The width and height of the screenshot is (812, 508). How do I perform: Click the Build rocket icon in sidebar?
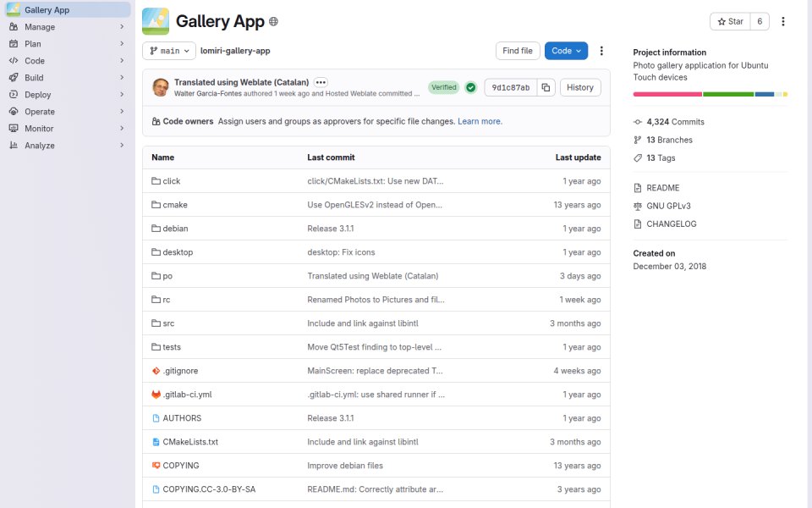[x=14, y=78]
